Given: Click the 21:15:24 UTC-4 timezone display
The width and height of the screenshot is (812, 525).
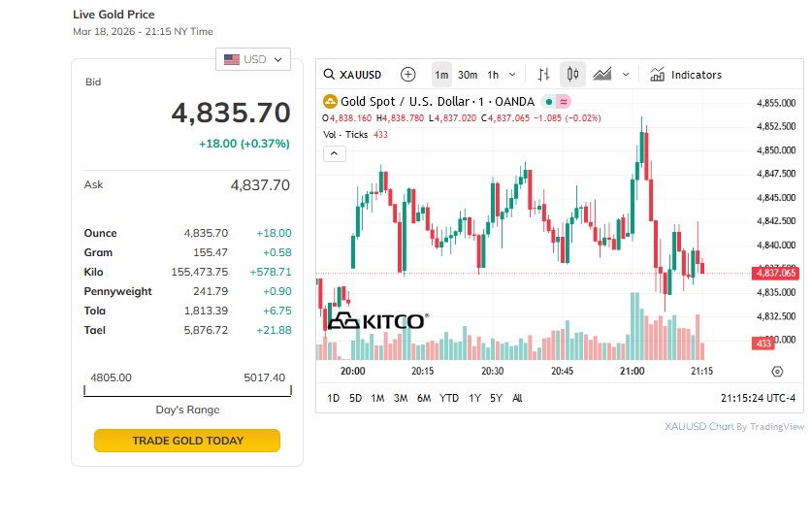Looking at the screenshot, I should pos(758,398).
